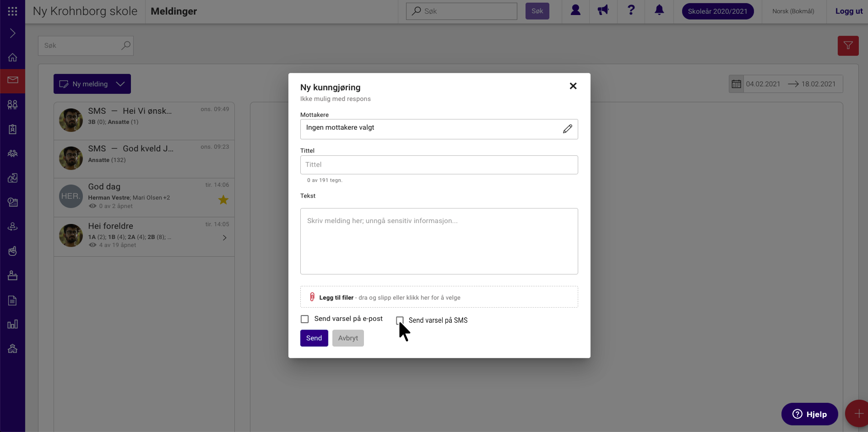Click the megaphone announcements icon
Viewport: 868px width, 432px height.
603,10
